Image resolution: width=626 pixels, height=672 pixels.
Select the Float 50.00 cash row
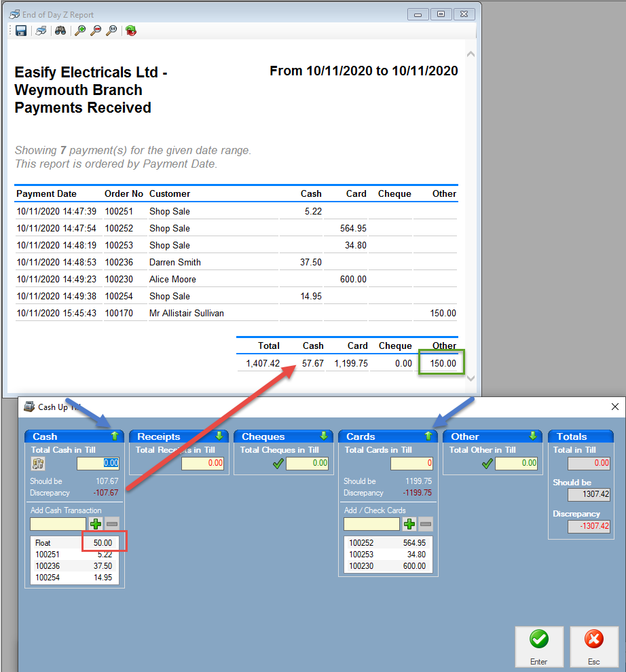click(75, 543)
